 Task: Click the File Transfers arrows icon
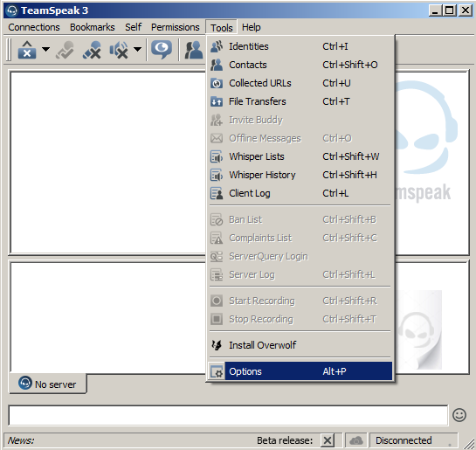click(x=217, y=101)
